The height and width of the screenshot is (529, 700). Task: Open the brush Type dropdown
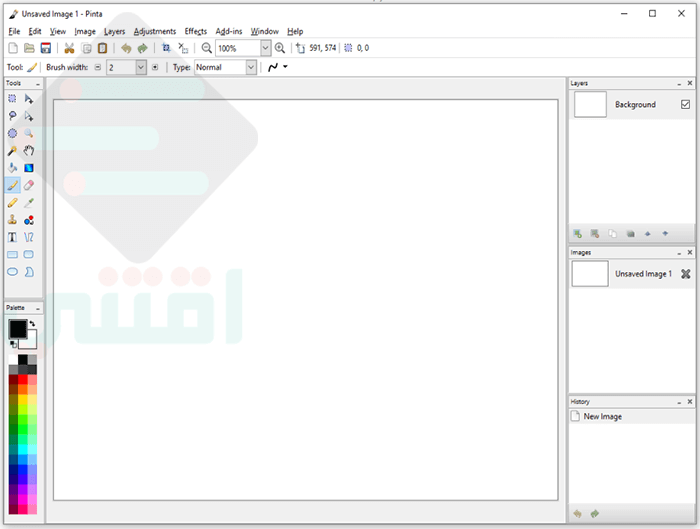coord(251,67)
